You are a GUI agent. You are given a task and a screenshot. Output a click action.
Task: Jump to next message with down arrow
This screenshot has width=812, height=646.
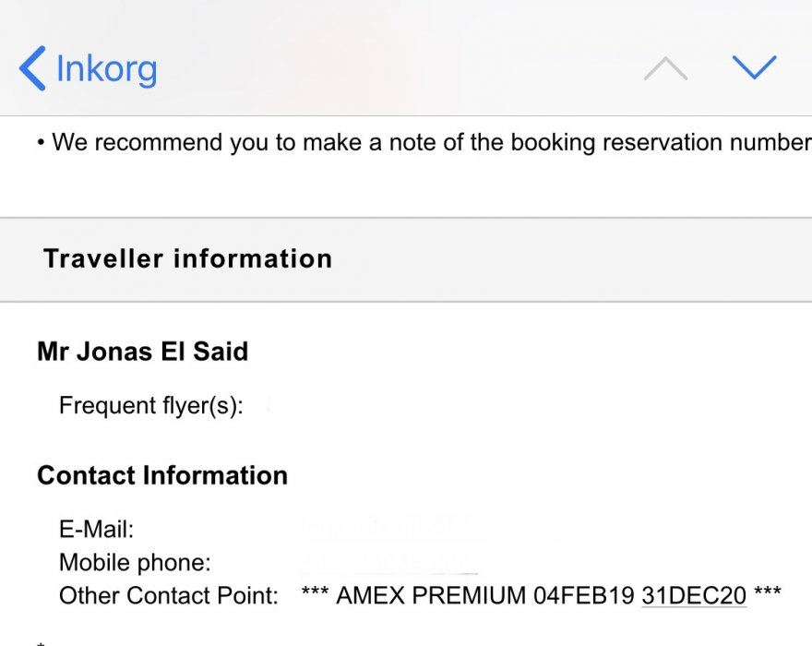tap(754, 67)
